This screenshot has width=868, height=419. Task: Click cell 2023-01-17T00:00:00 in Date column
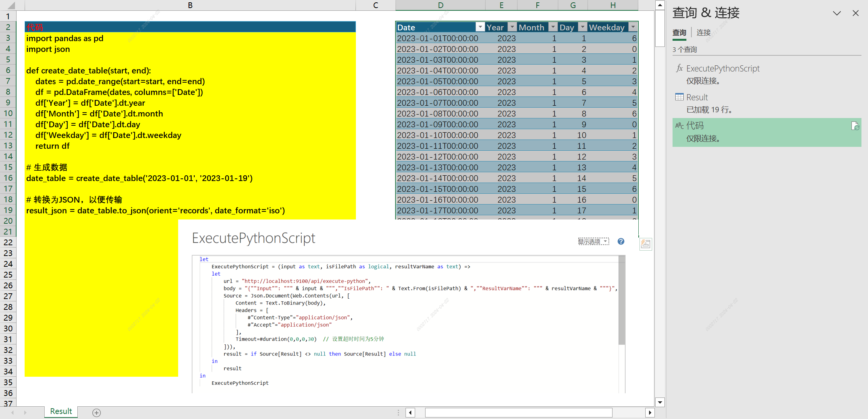(x=441, y=210)
